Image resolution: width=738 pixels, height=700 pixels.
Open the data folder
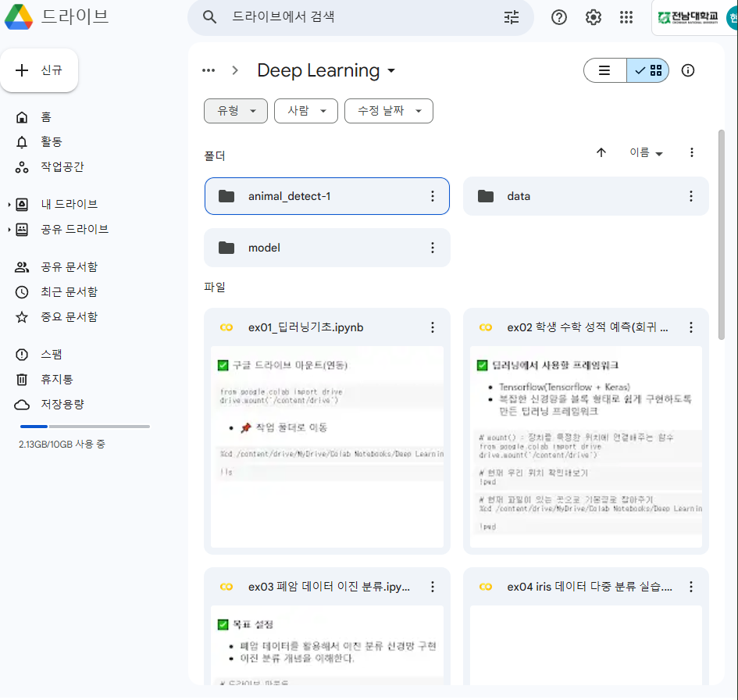click(586, 196)
